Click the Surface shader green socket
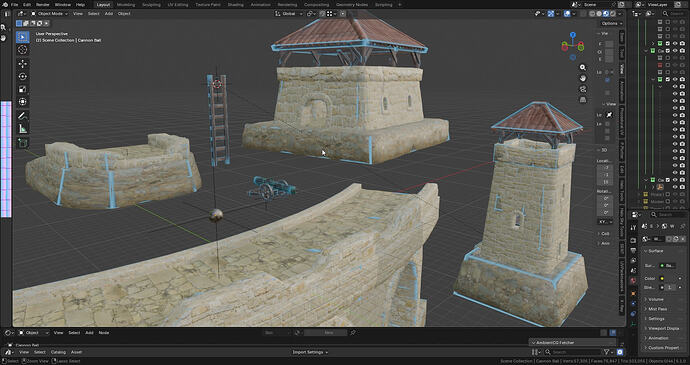 662,265
